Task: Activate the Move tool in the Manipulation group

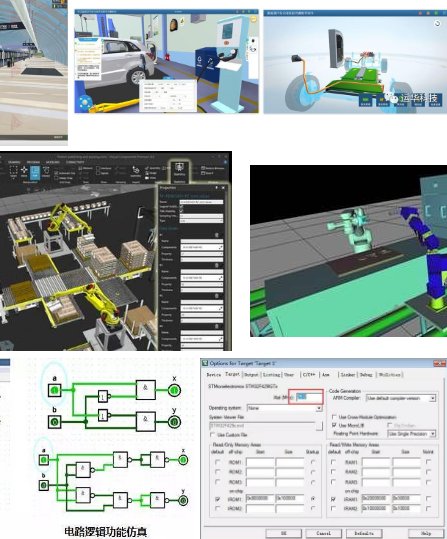Action: (x=24, y=171)
